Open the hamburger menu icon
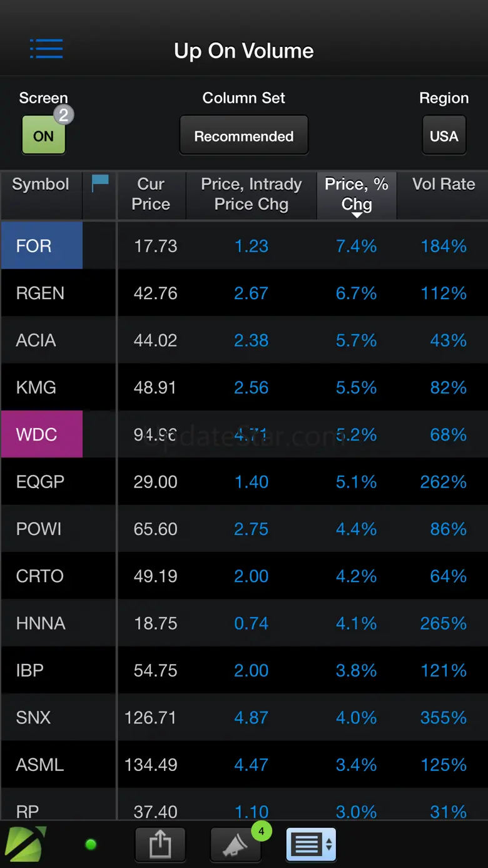The image size is (488, 868). pyautogui.click(x=46, y=49)
